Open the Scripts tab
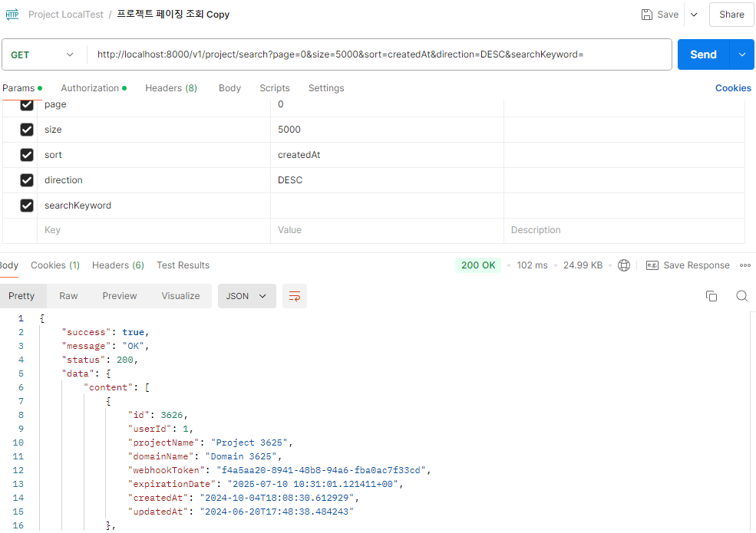The height and width of the screenshot is (533, 756). (x=274, y=88)
